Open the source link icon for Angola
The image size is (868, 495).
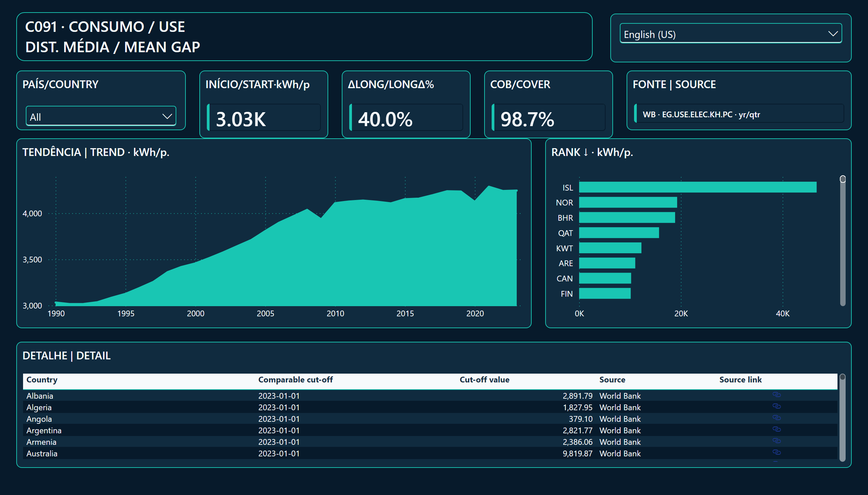[x=776, y=418]
